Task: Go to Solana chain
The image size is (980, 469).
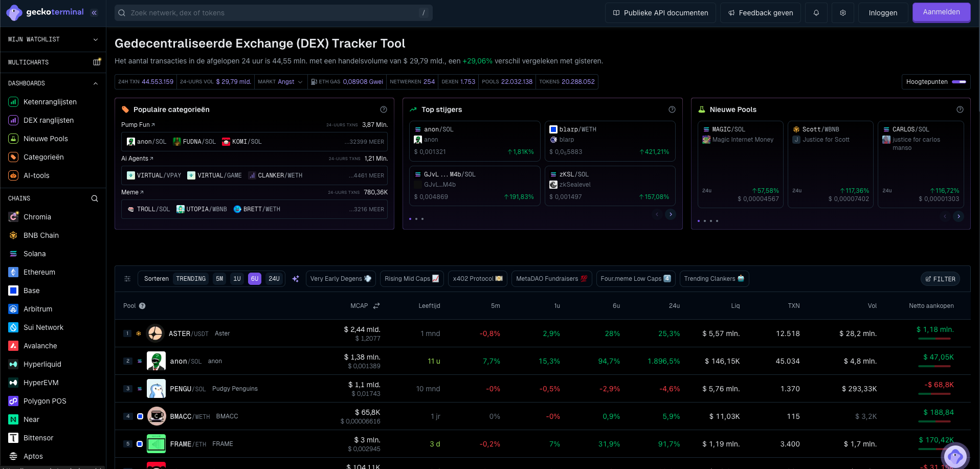Action: click(34, 254)
